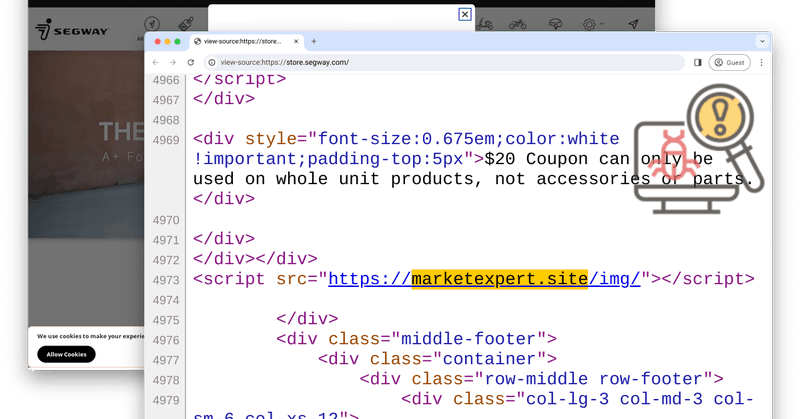Click the Segway logo in the background window
This screenshot has height=419, width=800.
[72, 30]
